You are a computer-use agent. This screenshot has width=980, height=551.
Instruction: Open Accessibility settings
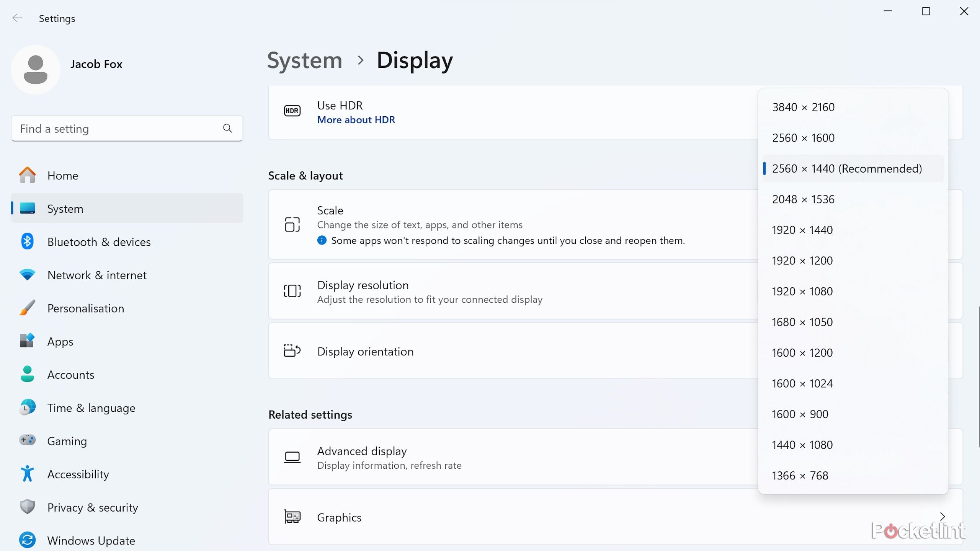click(78, 474)
